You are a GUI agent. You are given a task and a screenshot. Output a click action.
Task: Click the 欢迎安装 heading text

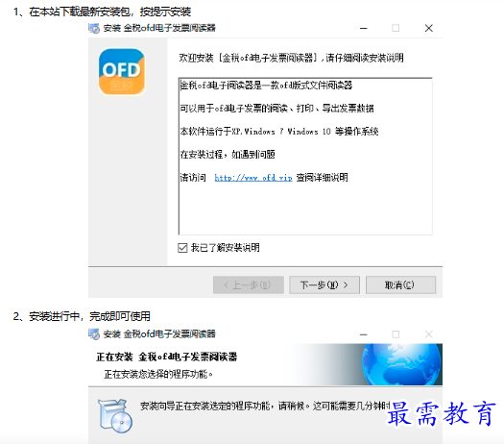click(291, 58)
